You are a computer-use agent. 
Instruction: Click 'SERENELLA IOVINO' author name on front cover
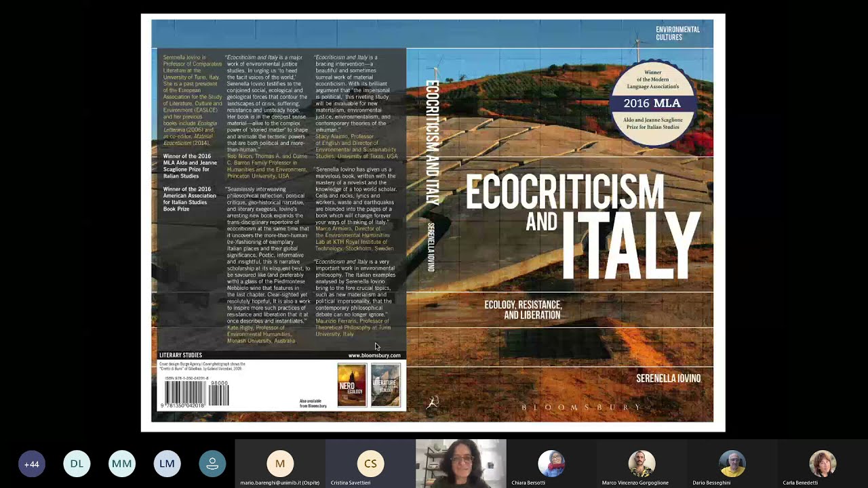pyautogui.click(x=668, y=378)
